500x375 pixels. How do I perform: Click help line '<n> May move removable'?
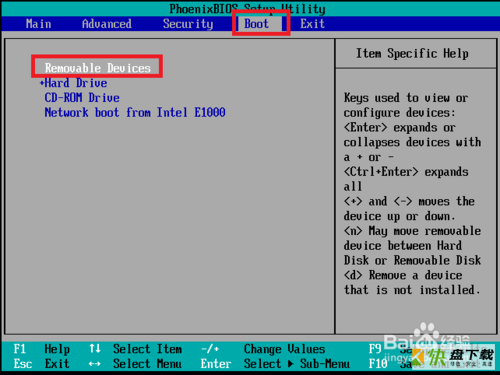412,231
